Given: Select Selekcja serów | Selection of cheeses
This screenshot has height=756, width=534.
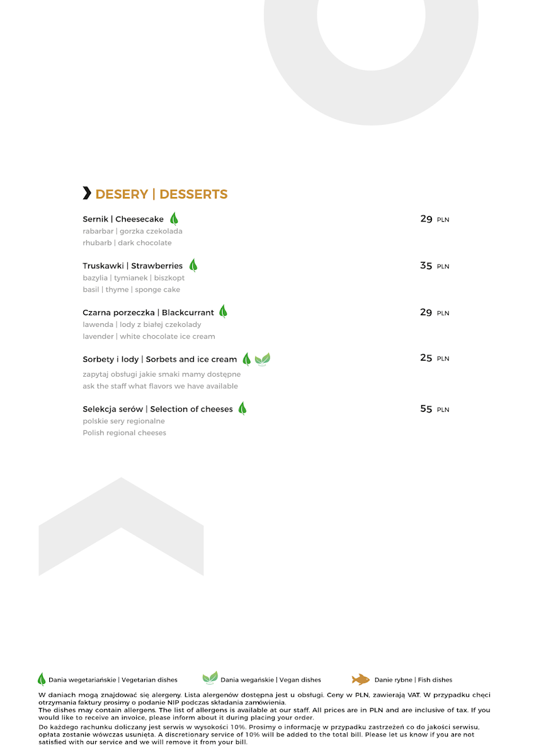Looking at the screenshot, I should pos(157,409).
